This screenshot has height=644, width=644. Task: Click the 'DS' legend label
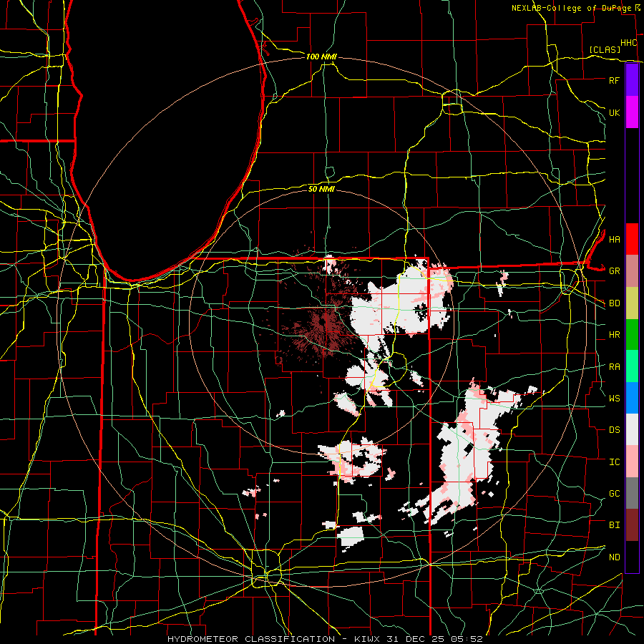click(614, 430)
